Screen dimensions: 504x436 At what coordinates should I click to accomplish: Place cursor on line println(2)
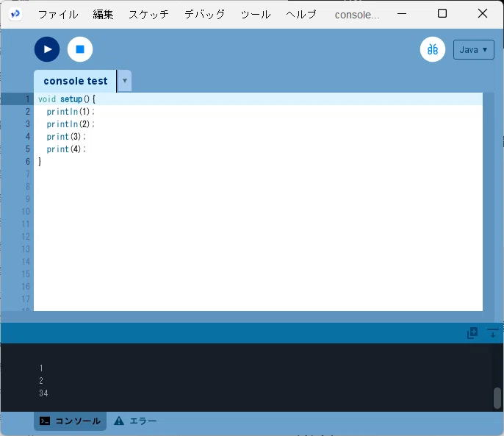point(71,124)
